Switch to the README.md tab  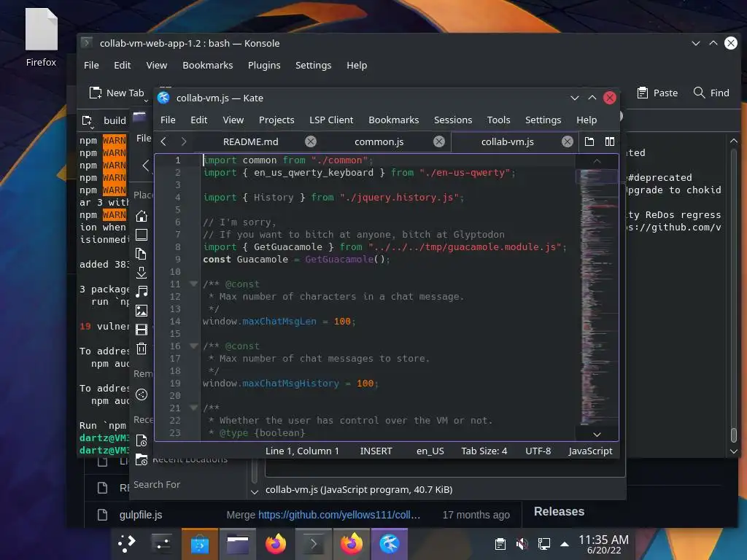[x=251, y=141]
